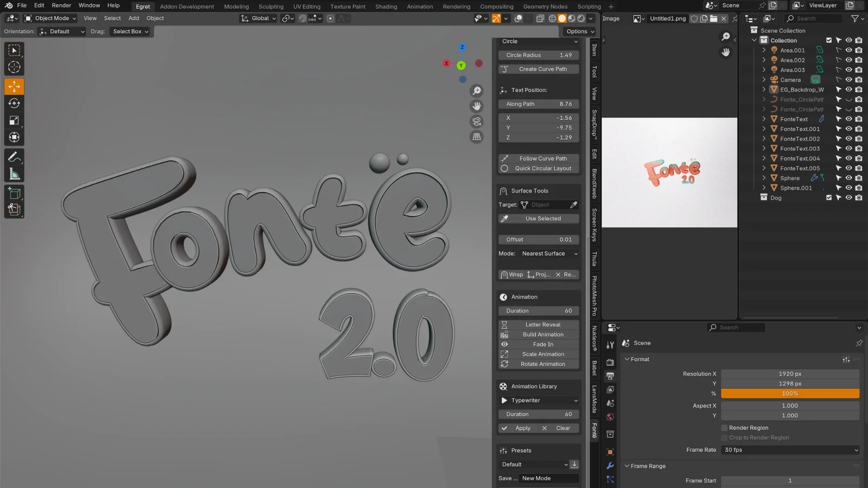Hide FonteText.001 with its eye toggle
Viewport: 868px width, 488px height.
pos(848,129)
